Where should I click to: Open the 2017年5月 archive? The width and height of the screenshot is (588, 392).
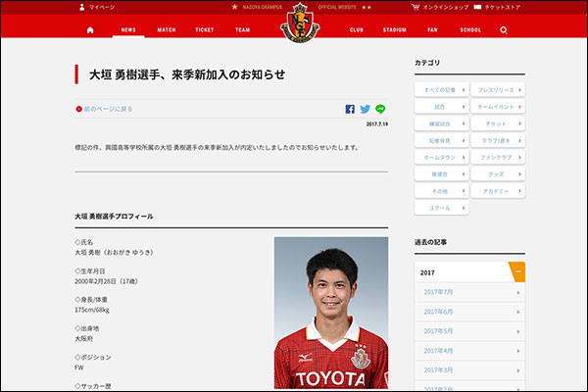click(x=469, y=331)
